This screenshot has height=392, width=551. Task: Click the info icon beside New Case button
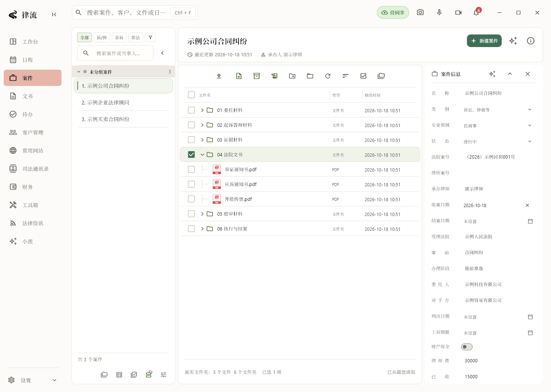tap(531, 41)
